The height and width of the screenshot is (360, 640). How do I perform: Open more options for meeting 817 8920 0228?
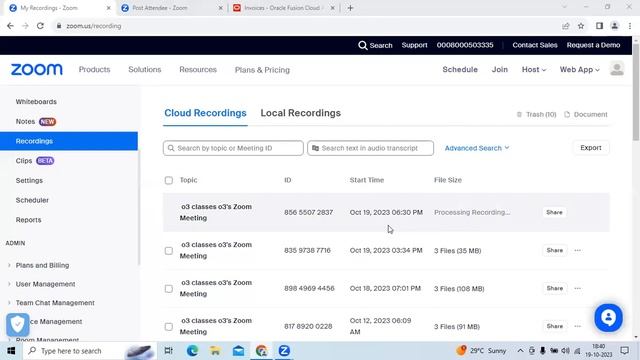(x=577, y=326)
